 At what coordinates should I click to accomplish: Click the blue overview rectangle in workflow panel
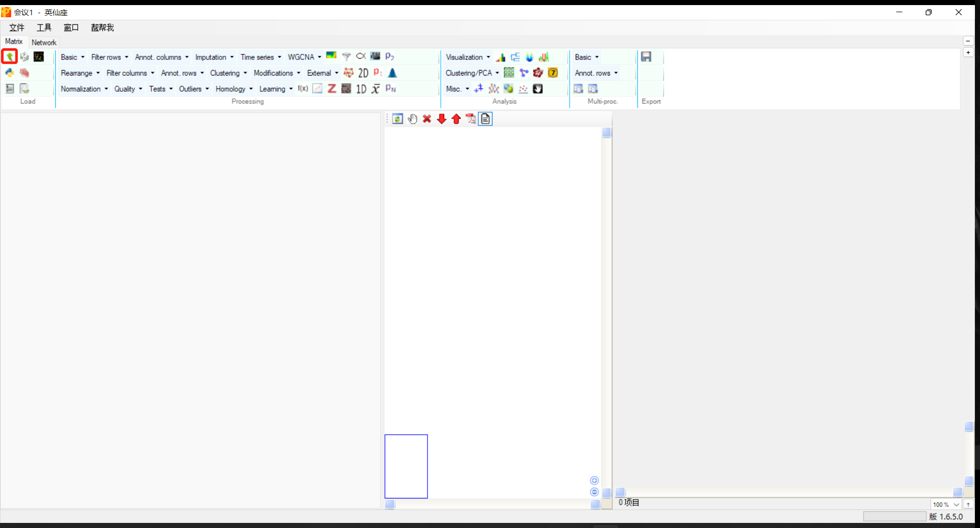[x=406, y=466]
